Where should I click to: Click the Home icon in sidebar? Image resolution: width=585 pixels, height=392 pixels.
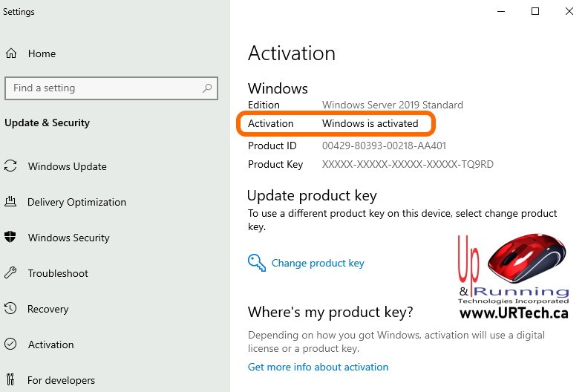click(11, 53)
